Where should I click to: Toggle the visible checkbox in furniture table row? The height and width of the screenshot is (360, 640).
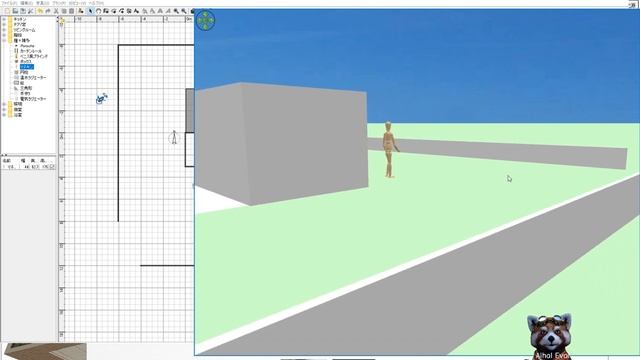point(52,167)
